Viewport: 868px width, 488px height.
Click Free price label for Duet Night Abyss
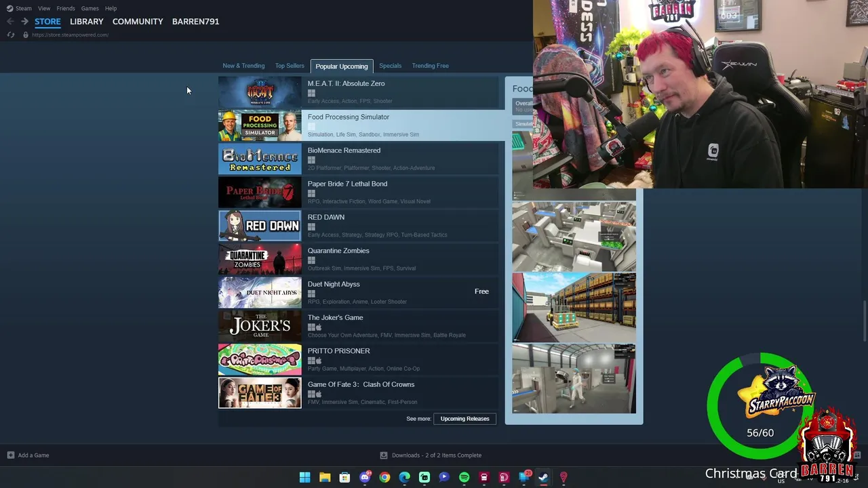click(x=481, y=291)
